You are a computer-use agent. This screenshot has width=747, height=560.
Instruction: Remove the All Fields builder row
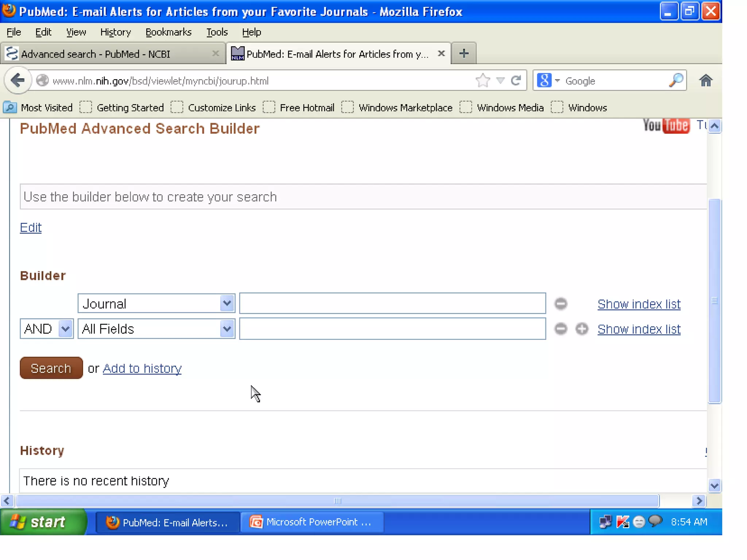tap(561, 329)
